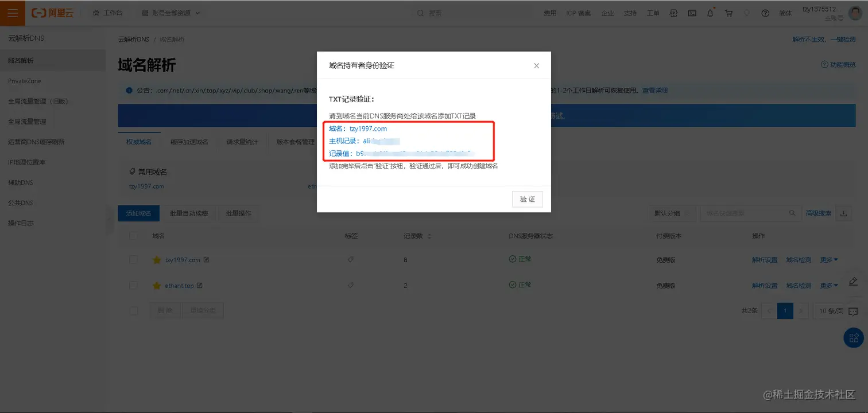Open the user account avatar
Viewport: 868px width, 413px height.
click(855, 13)
